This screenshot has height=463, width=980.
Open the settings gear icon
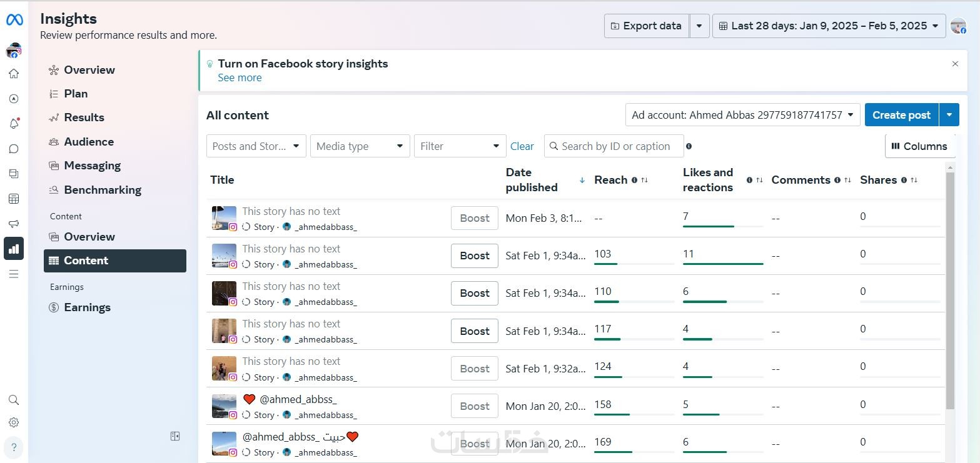pyautogui.click(x=14, y=422)
